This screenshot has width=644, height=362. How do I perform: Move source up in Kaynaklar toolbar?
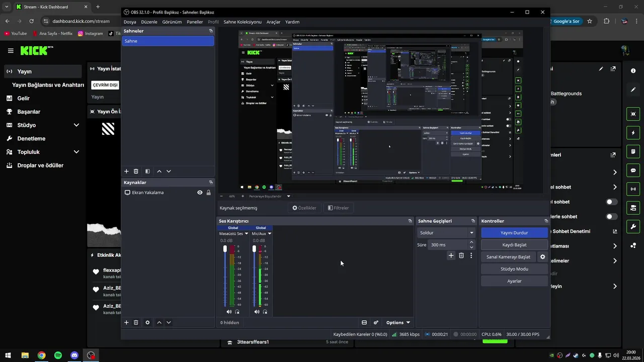(x=159, y=322)
